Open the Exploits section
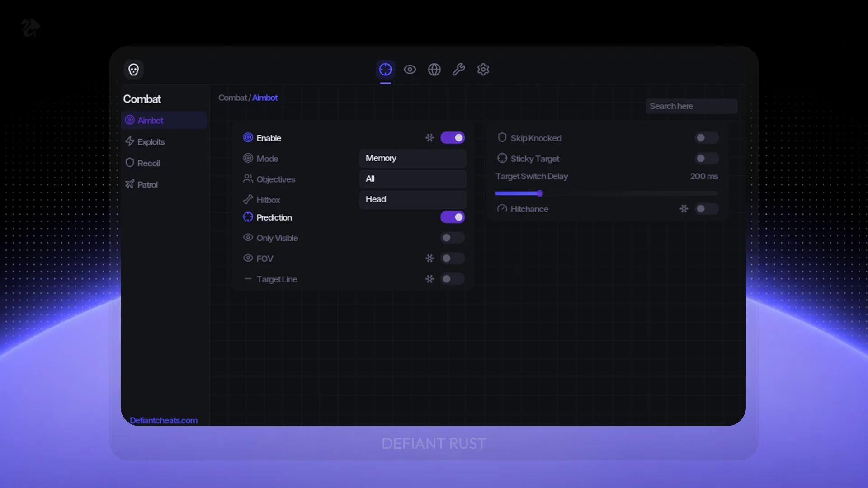868x488 pixels. (x=164, y=141)
